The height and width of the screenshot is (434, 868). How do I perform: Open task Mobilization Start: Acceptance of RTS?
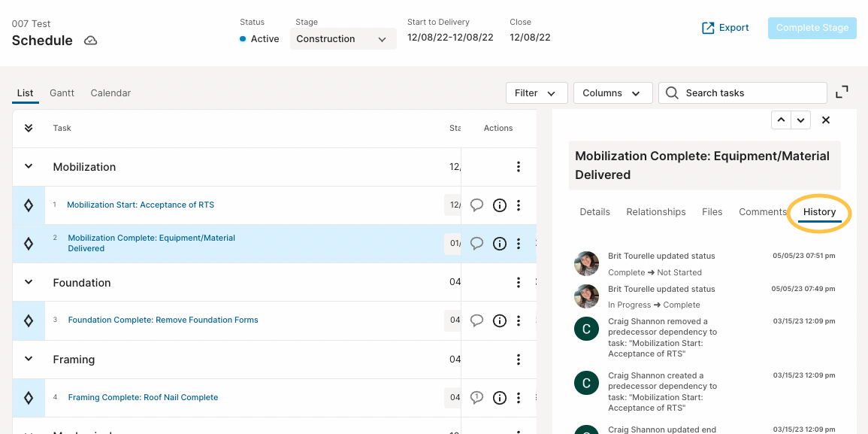coord(141,205)
